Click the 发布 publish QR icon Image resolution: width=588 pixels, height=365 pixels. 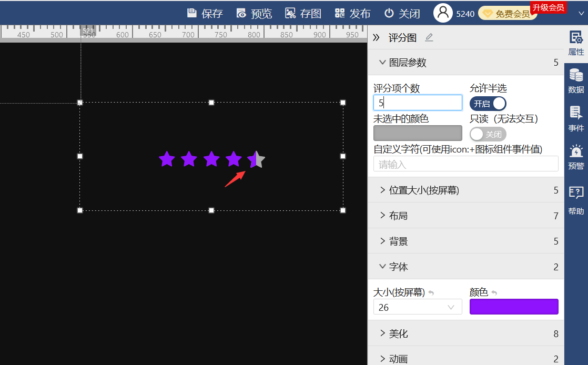pos(340,13)
